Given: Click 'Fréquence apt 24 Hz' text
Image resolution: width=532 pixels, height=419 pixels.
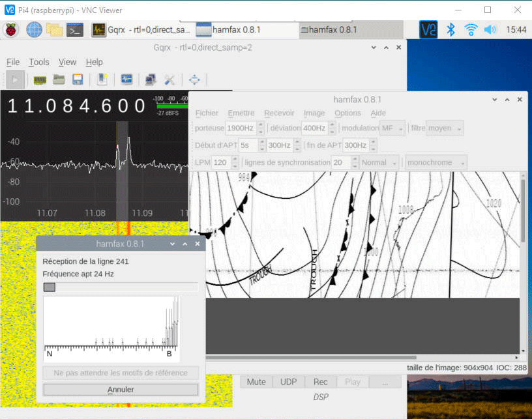Looking at the screenshot, I should pyautogui.click(x=78, y=274).
